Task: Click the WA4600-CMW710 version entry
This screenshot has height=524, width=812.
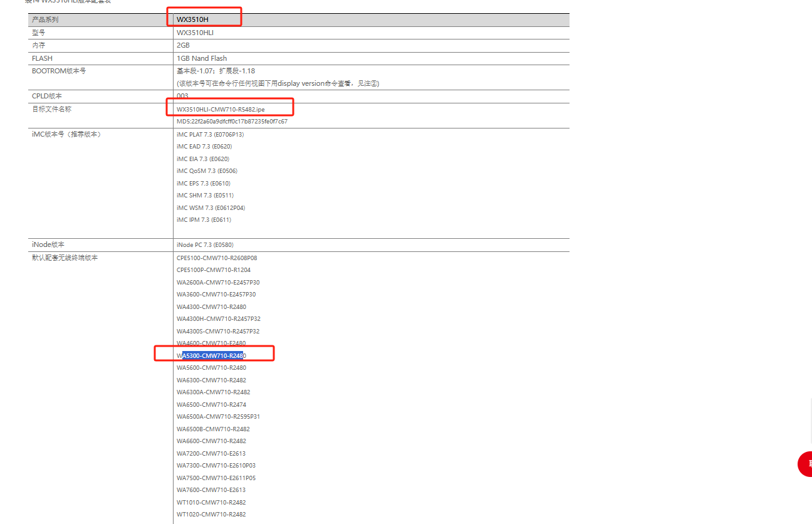Action: pyautogui.click(x=211, y=343)
